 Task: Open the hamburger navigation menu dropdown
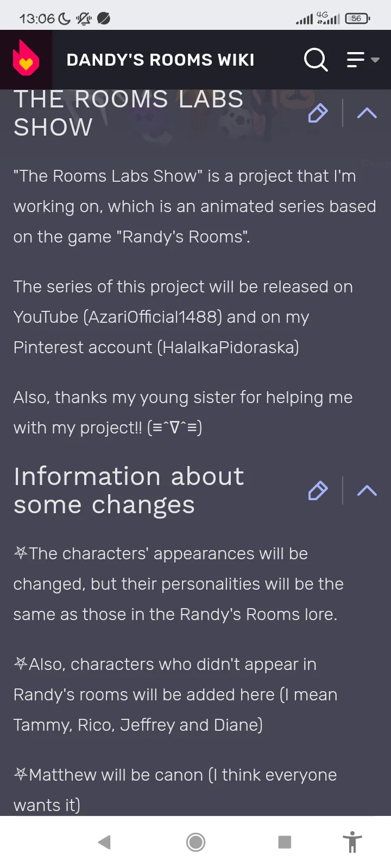click(363, 59)
